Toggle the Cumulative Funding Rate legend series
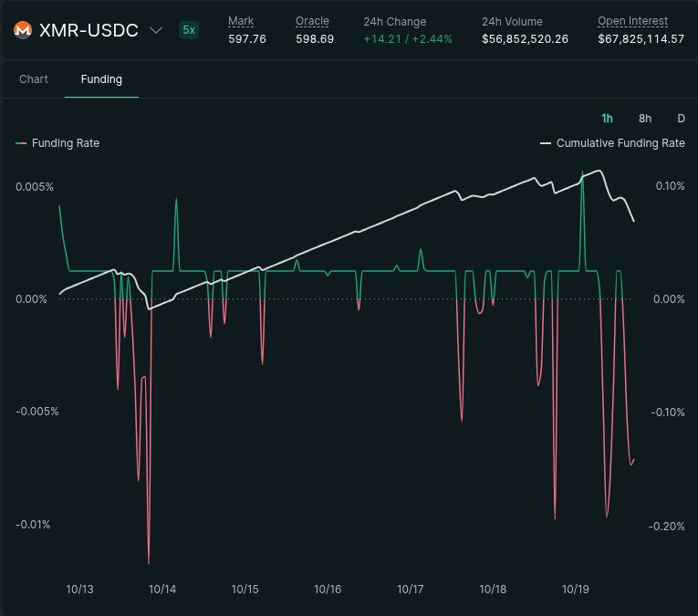698x616 pixels. coord(612,143)
